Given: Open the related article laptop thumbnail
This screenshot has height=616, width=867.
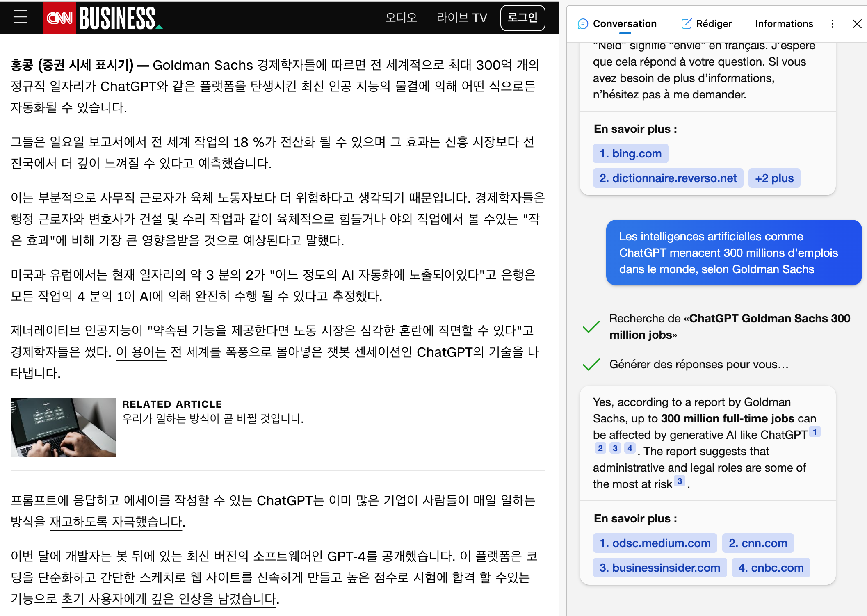Looking at the screenshot, I should [63, 427].
